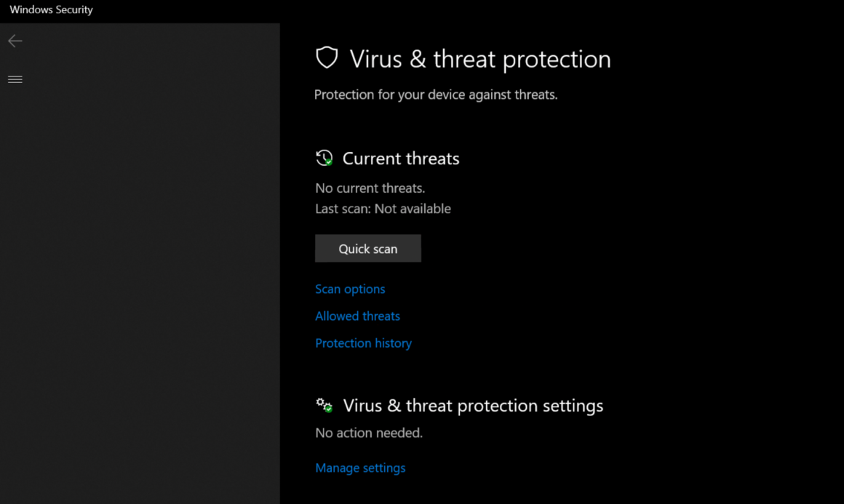This screenshot has height=504, width=844.
Task: Click the gears icon beside protection settings
Action: [x=324, y=405]
